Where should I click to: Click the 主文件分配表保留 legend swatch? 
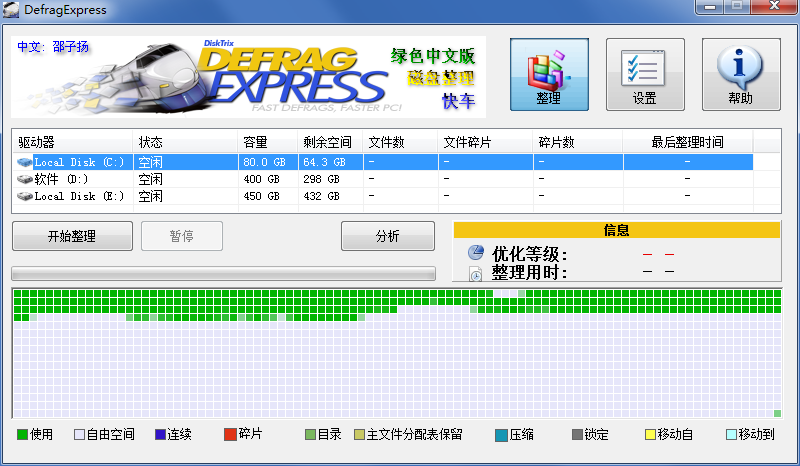[360, 434]
